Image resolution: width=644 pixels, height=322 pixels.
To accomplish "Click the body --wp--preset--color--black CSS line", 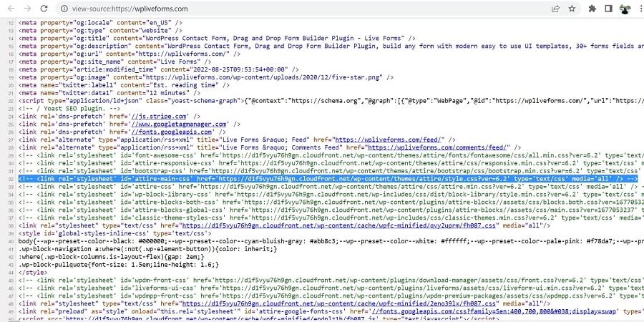I will pos(331,241).
